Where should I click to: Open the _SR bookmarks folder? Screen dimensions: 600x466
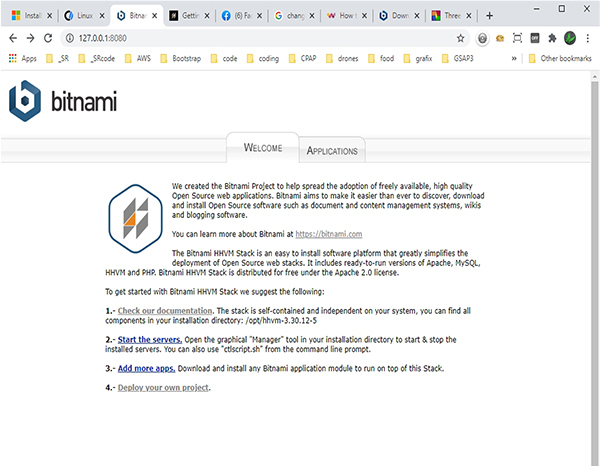pos(57,59)
